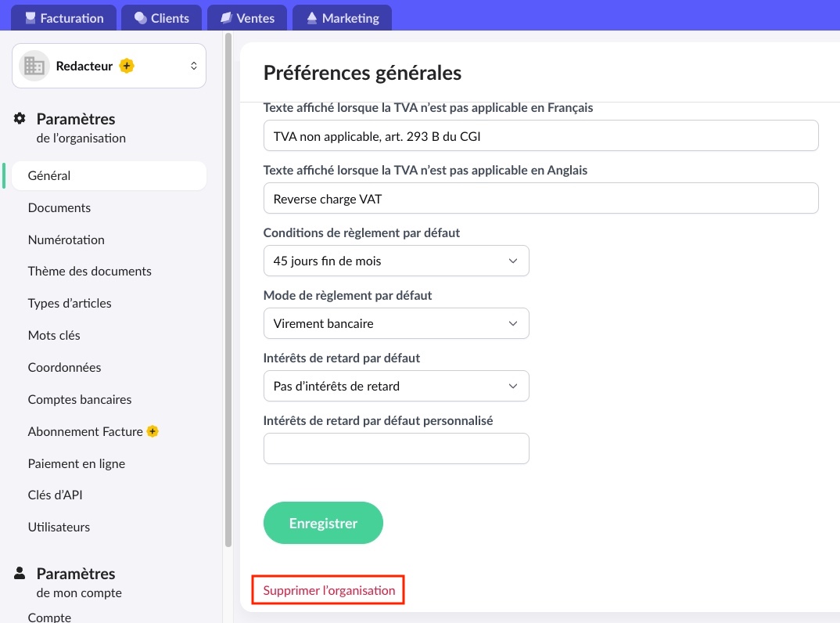Click the yellow plus badge beside Redacteur
The width and height of the screenshot is (840, 623).
point(127,66)
